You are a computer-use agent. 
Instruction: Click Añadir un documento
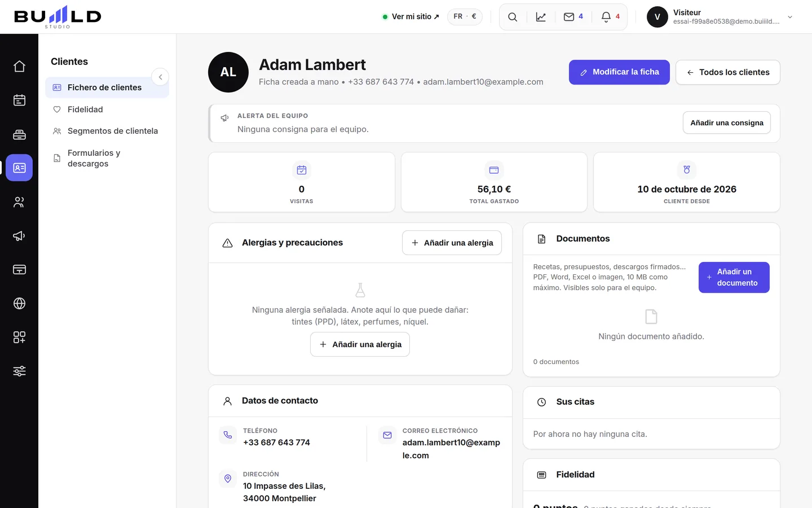(734, 277)
